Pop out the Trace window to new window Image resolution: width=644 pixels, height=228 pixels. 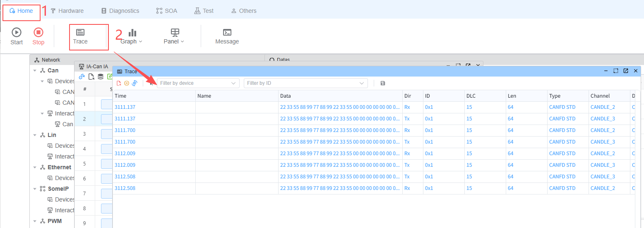(x=626, y=71)
